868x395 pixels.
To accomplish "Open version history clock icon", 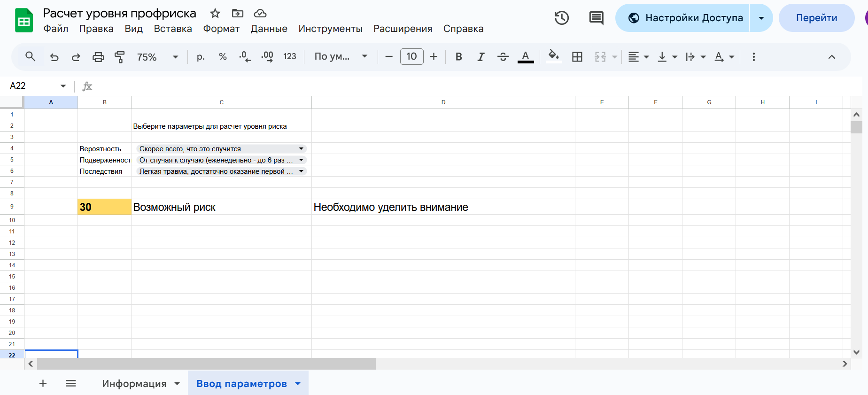I will tap(561, 18).
